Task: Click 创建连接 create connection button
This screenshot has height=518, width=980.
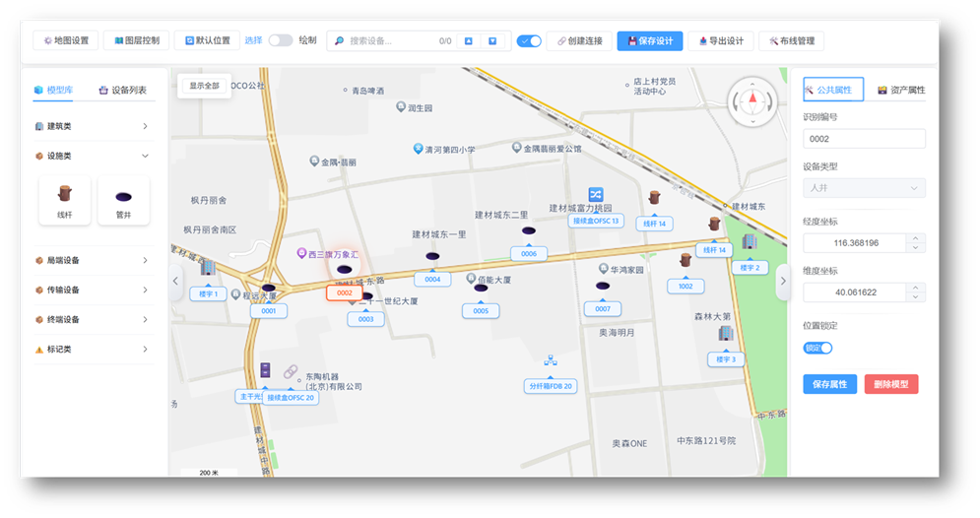Action: [579, 41]
